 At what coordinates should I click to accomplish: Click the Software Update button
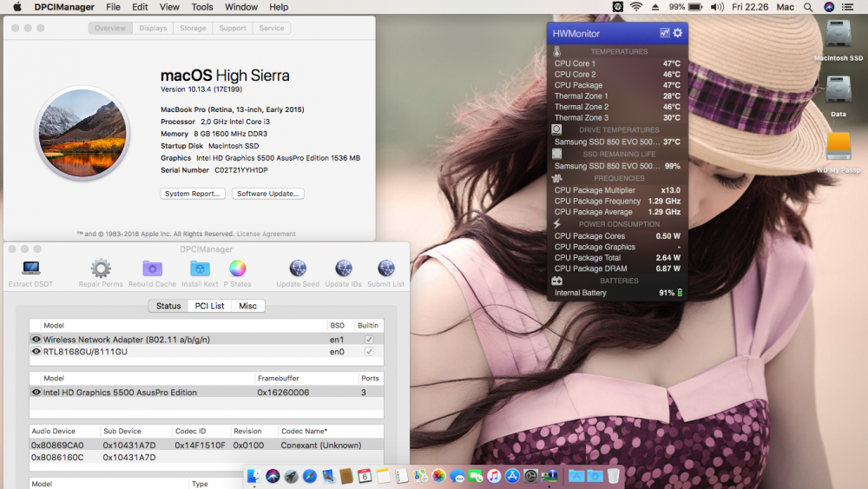coord(268,194)
